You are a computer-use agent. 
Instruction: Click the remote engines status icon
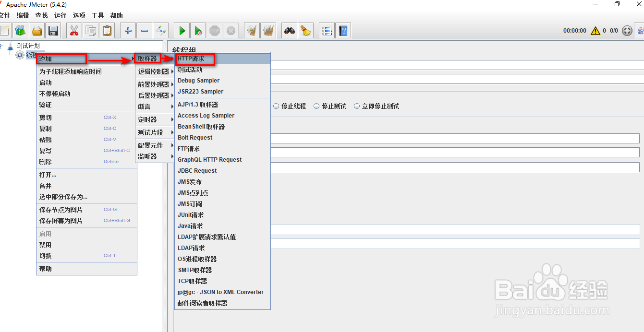(627, 31)
